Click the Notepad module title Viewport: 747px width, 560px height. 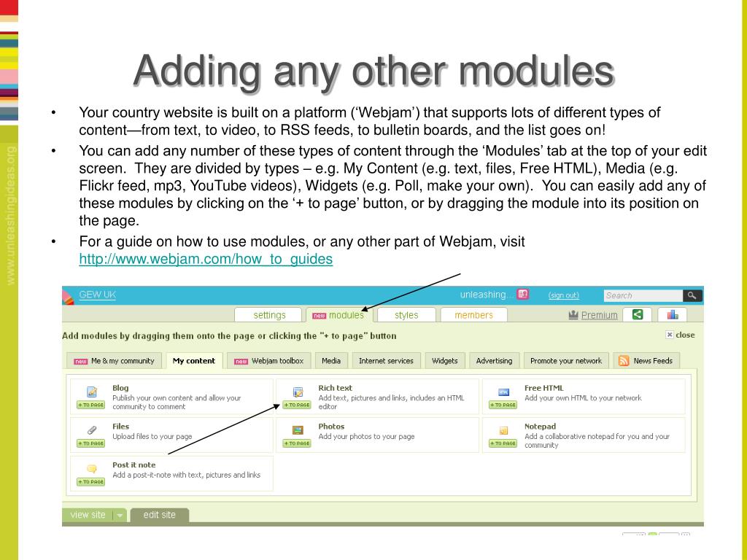point(541,427)
